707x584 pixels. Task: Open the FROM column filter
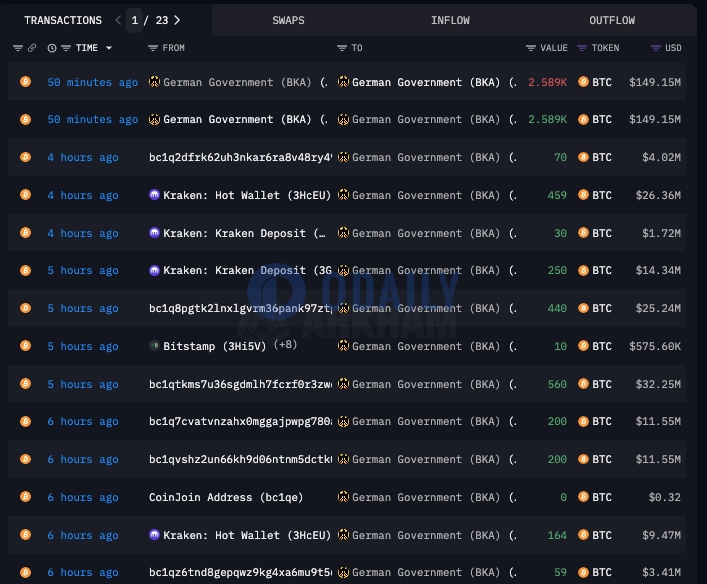(x=153, y=48)
